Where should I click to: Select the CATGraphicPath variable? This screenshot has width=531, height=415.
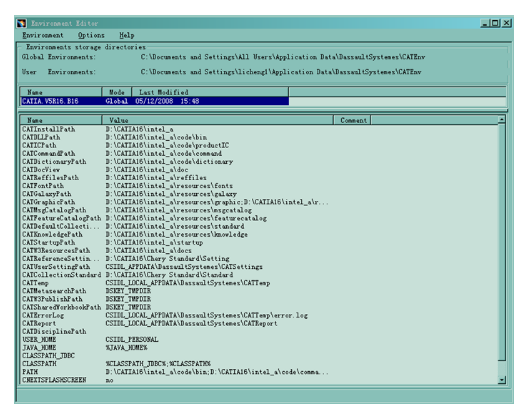48,202
